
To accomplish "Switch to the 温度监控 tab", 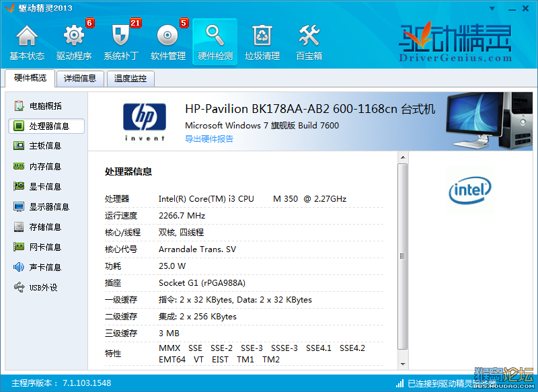I will [130, 79].
